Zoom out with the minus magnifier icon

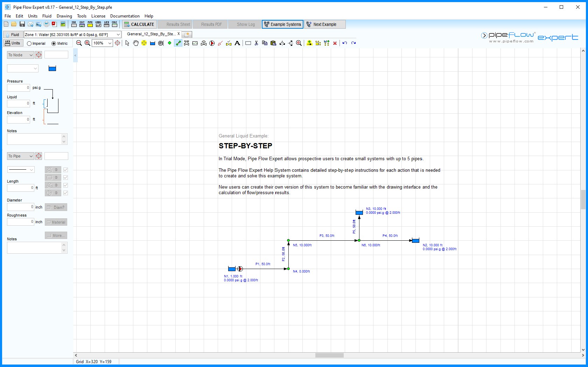pyautogui.click(x=79, y=43)
